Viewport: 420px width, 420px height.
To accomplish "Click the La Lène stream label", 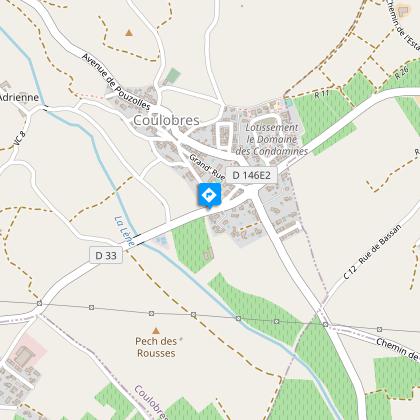I will 124,232.
